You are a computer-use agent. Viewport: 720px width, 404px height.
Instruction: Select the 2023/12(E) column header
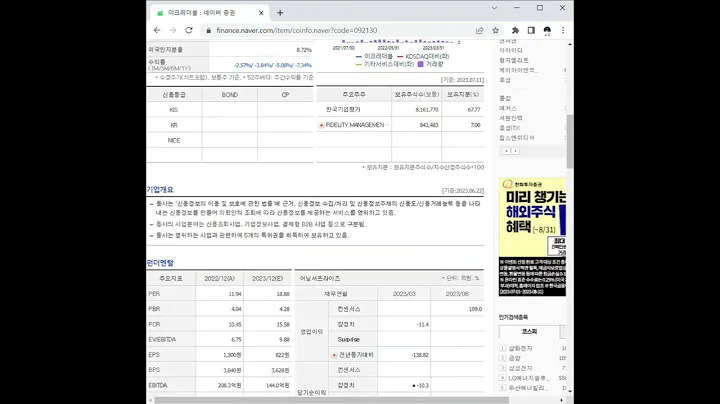pyautogui.click(x=267, y=279)
